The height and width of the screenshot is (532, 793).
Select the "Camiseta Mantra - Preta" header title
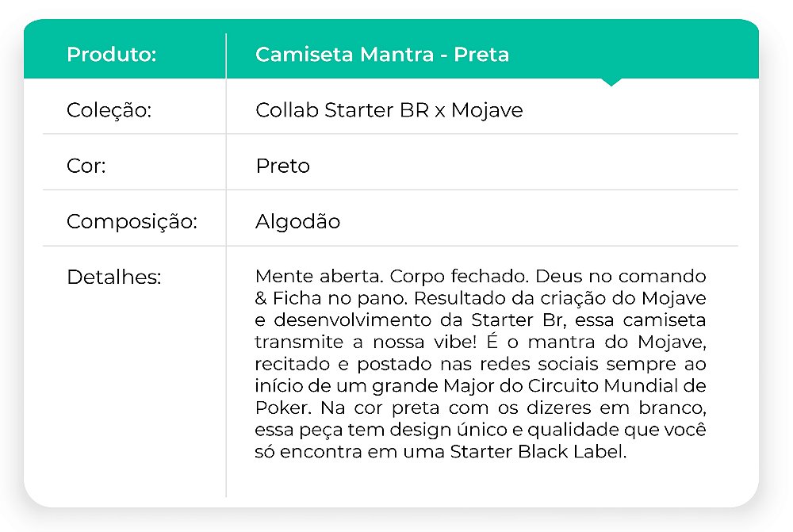point(382,55)
